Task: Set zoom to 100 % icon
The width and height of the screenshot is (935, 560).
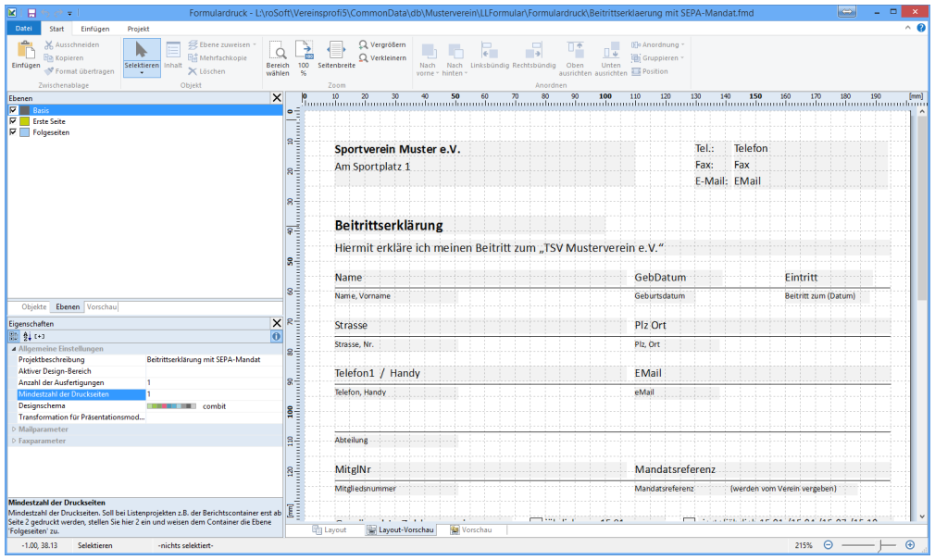Action: click(x=304, y=51)
